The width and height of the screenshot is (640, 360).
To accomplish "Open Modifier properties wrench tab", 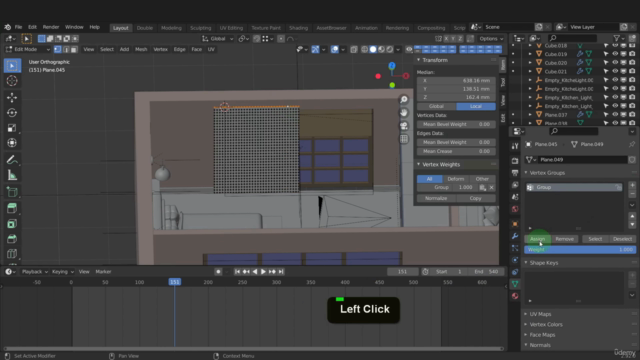I will click(515, 236).
